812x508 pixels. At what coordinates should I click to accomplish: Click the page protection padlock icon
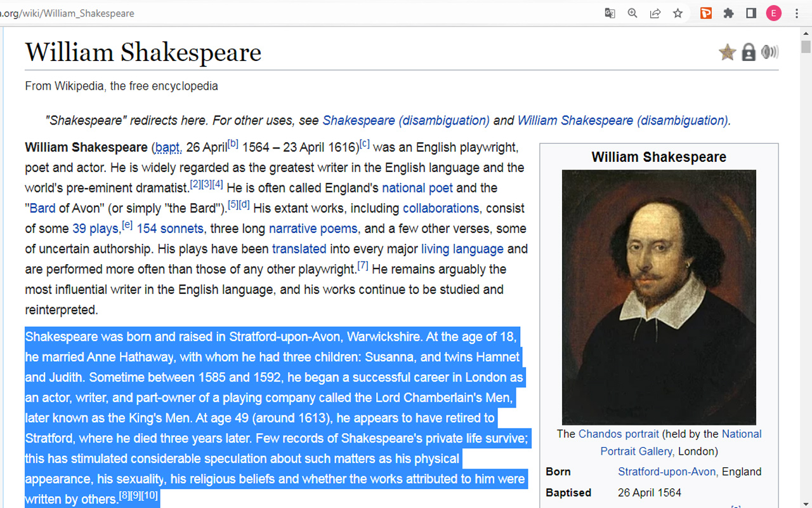tap(749, 52)
